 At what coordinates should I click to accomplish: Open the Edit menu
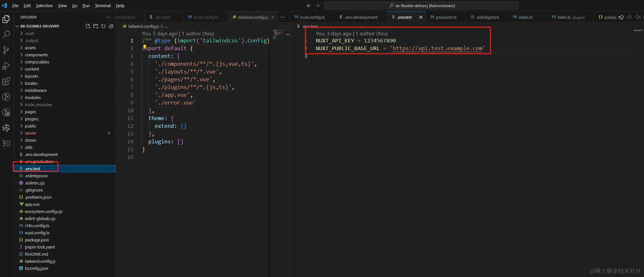(27, 6)
